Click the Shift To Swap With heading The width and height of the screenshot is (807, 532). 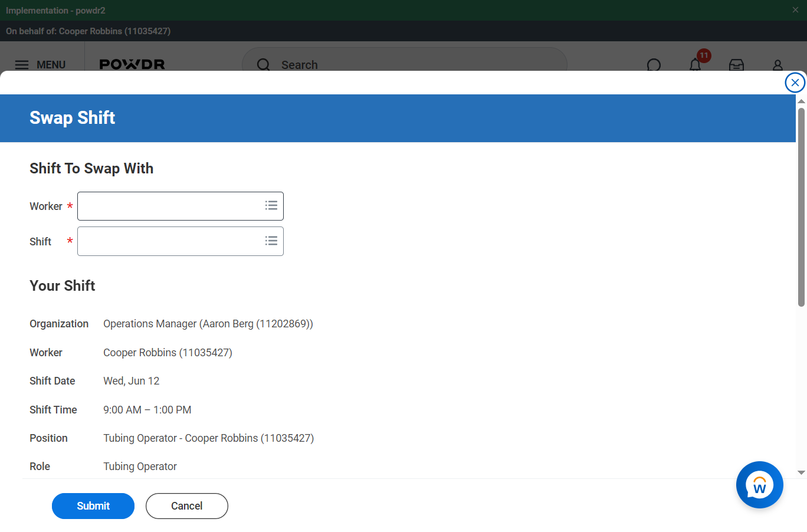[91, 169]
